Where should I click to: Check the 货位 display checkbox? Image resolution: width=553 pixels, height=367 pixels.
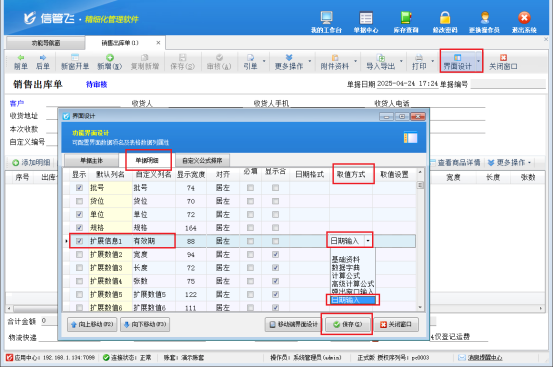[x=79, y=201]
